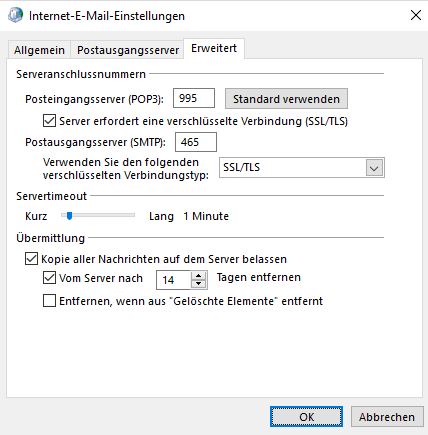Image resolution: width=428 pixels, height=435 pixels.
Task: Close the Internet-E-Mail-Einstellungen dialog
Action: [x=415, y=15]
